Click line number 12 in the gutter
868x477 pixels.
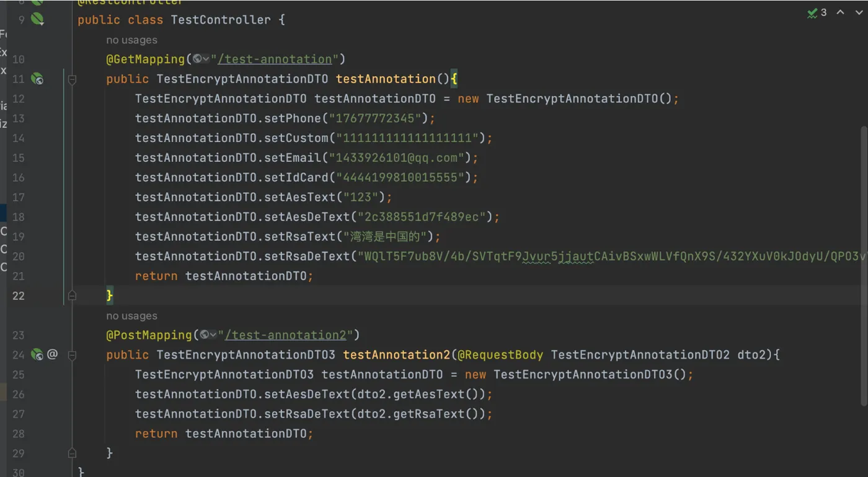point(19,98)
